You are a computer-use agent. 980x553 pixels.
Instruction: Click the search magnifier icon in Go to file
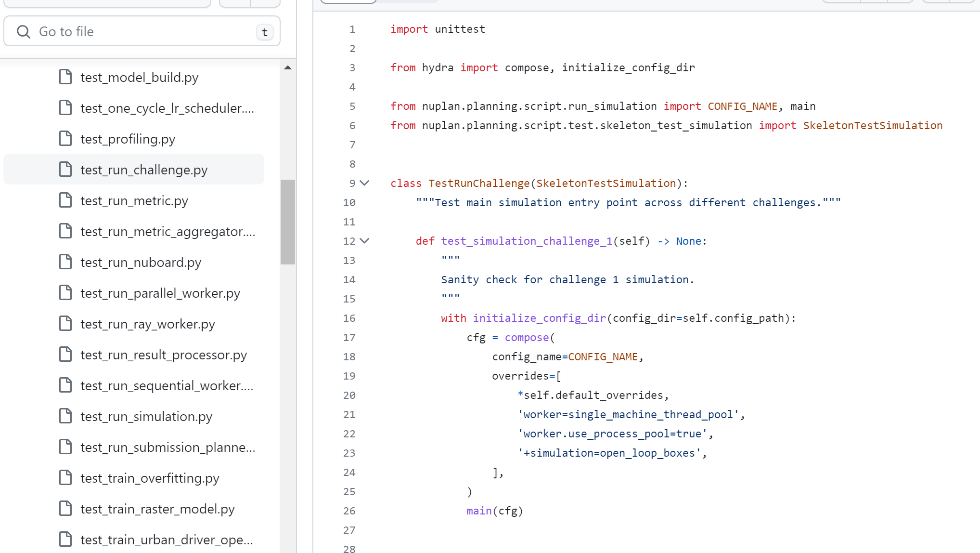click(x=23, y=32)
